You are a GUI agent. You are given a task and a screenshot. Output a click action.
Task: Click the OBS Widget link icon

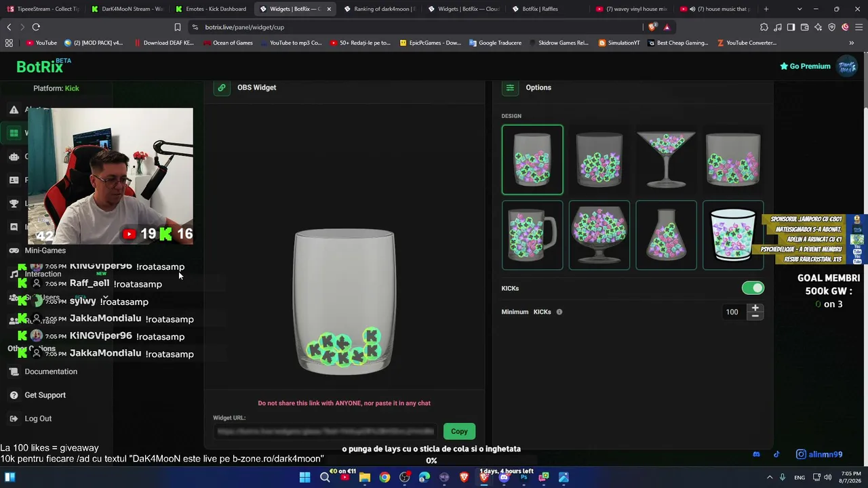222,87
